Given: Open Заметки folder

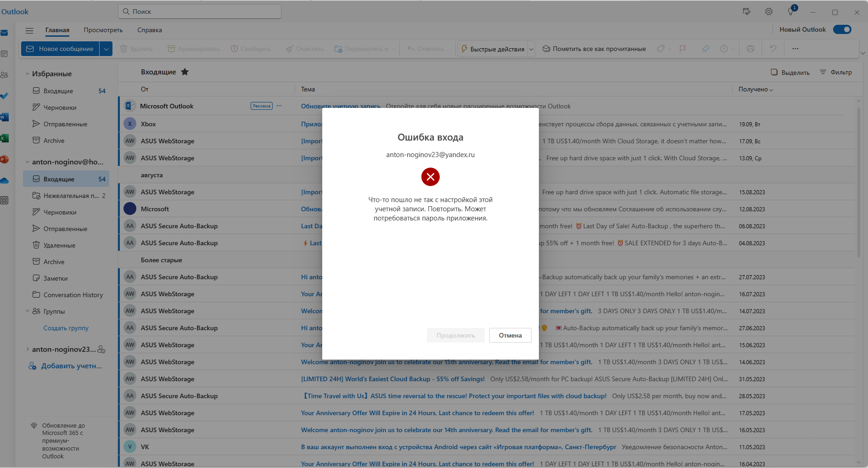Looking at the screenshot, I should pyautogui.click(x=66, y=278).
